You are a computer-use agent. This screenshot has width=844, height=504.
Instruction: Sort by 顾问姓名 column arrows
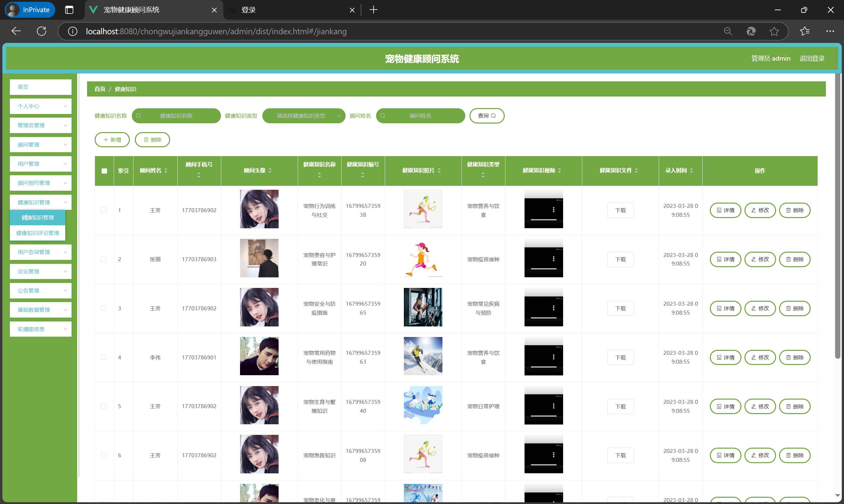166,171
